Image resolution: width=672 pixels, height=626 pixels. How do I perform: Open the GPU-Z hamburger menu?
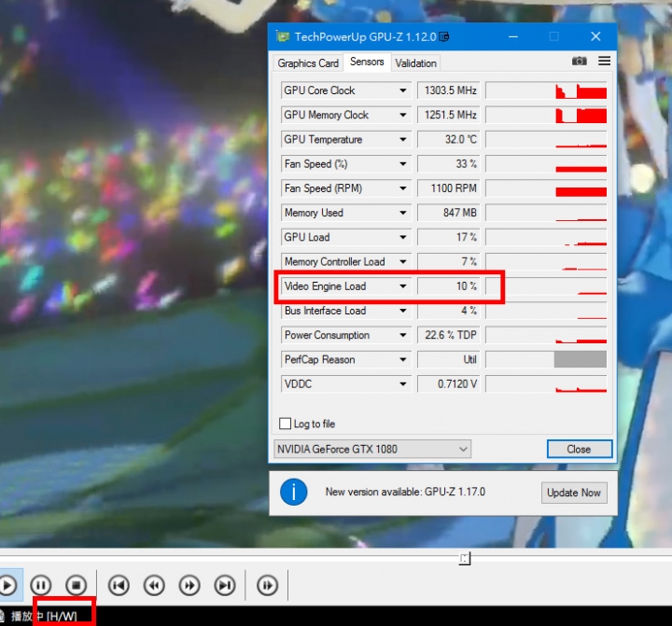pos(604,61)
